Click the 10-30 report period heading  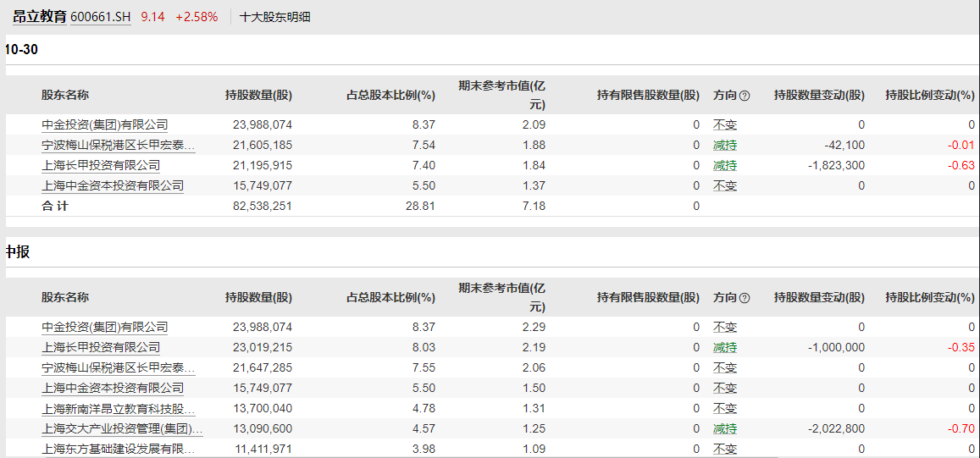[x=21, y=50]
